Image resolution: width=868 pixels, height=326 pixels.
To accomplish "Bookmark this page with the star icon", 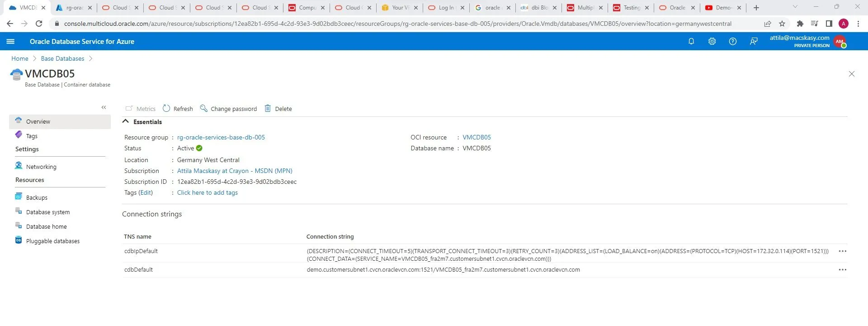I will [782, 24].
